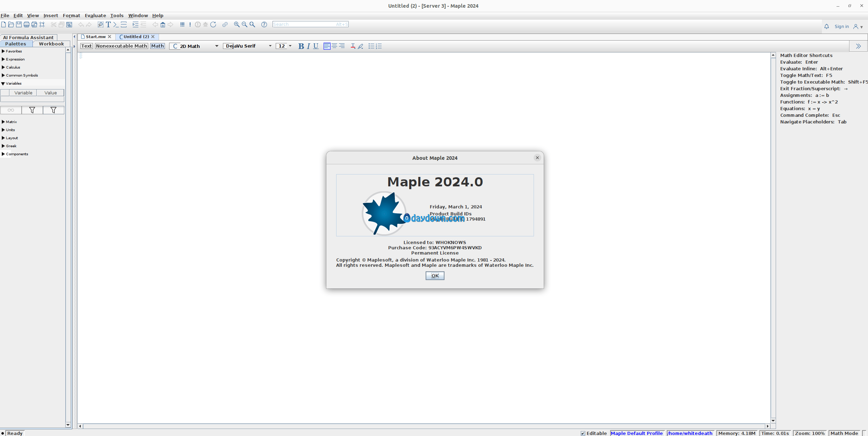Toggle Bold formatting button
The height and width of the screenshot is (436, 868).
click(301, 46)
